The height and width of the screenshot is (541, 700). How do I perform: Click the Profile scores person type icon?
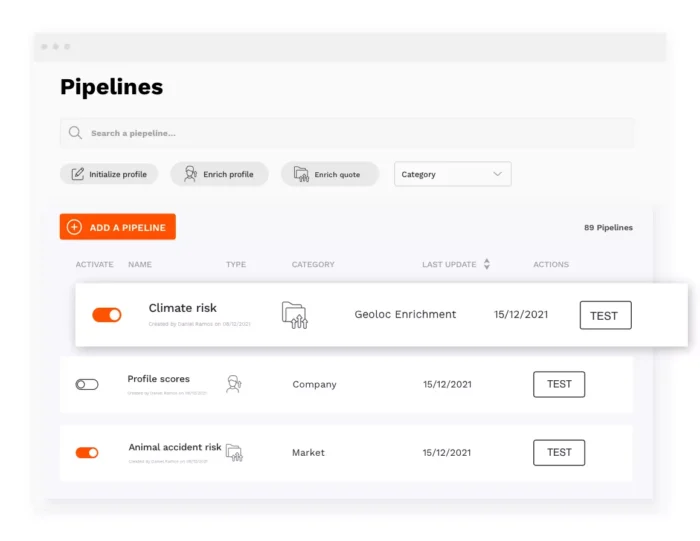(x=233, y=384)
